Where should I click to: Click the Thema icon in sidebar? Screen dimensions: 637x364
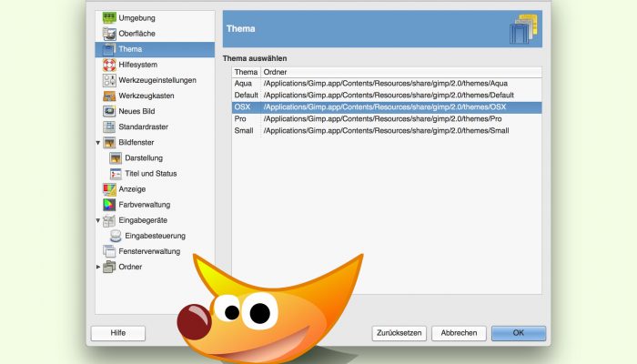(x=109, y=49)
